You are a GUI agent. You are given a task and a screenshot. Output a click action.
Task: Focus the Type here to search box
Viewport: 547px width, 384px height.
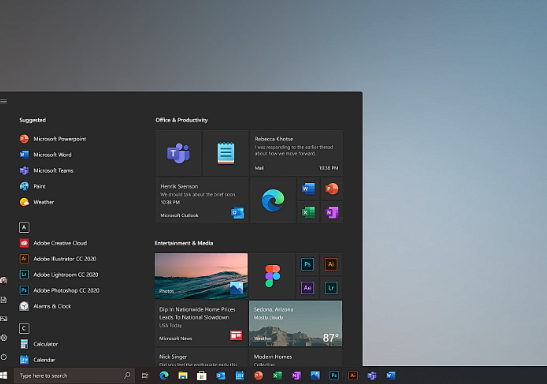click(74, 376)
